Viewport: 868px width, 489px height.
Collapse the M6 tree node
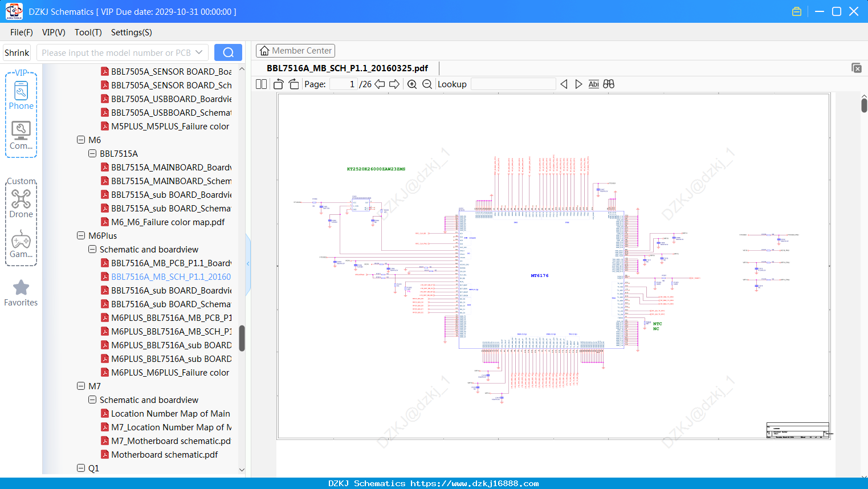coord(81,140)
